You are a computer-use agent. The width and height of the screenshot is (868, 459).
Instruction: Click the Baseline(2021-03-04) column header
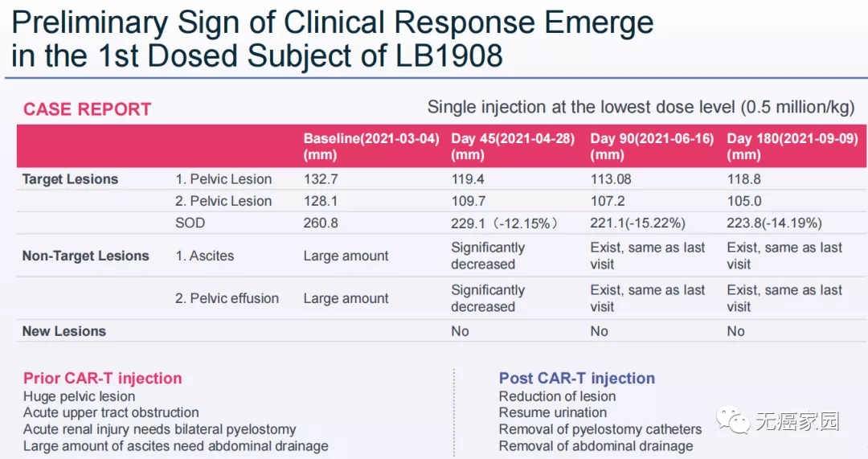coord(371,145)
